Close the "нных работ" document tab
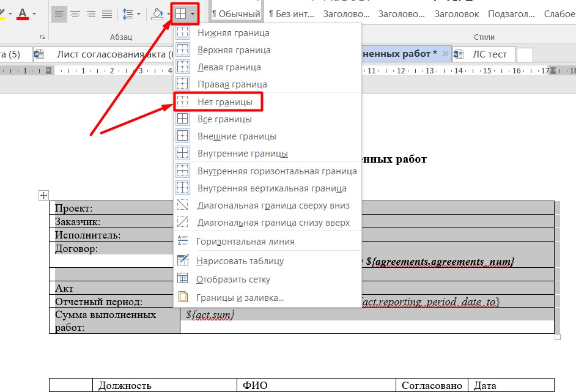This screenshot has width=576, height=392. click(446, 54)
